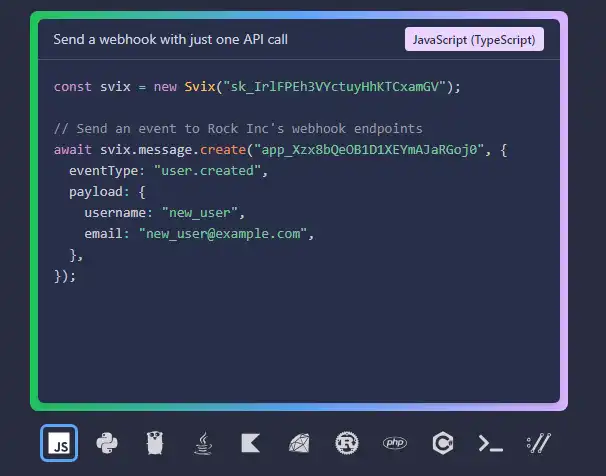Click the "new_user@example.com" email string
Image resolution: width=606 pixels, height=476 pixels.
[x=223, y=234]
